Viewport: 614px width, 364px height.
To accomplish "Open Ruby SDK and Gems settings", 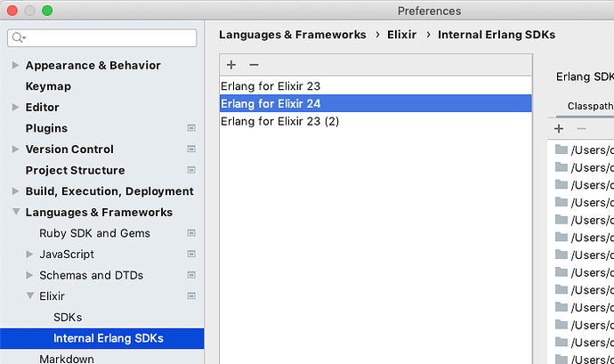I will (94, 233).
